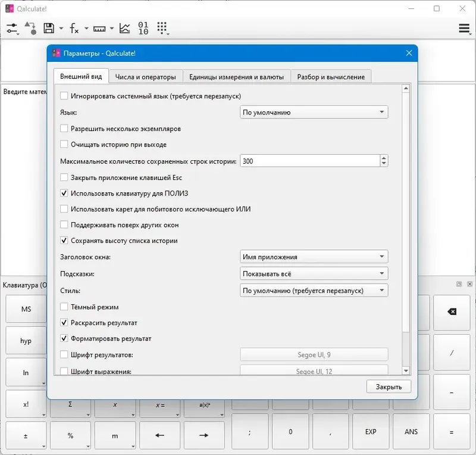Uncheck Раскрасить результат
Screen dimensions: 476x455
[x=64, y=322]
